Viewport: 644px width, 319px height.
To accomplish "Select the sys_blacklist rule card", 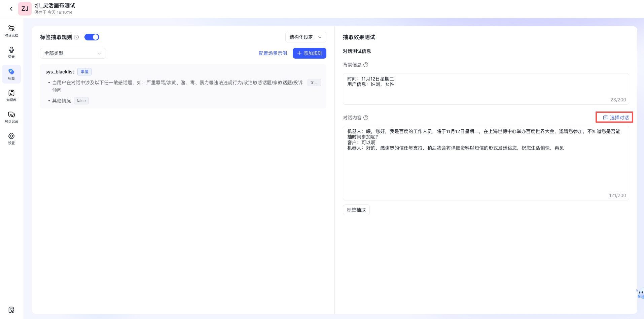I will [183, 86].
